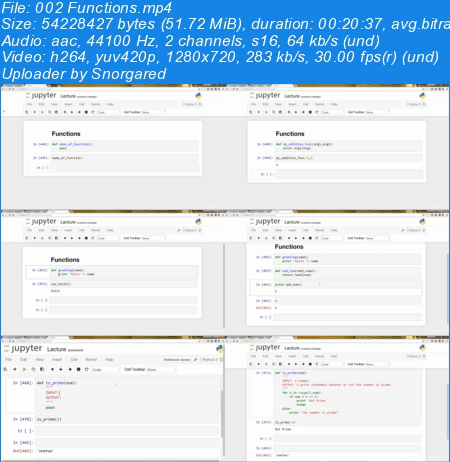Click the run cell icon in name_of_function thumbnail

pos(79,112)
